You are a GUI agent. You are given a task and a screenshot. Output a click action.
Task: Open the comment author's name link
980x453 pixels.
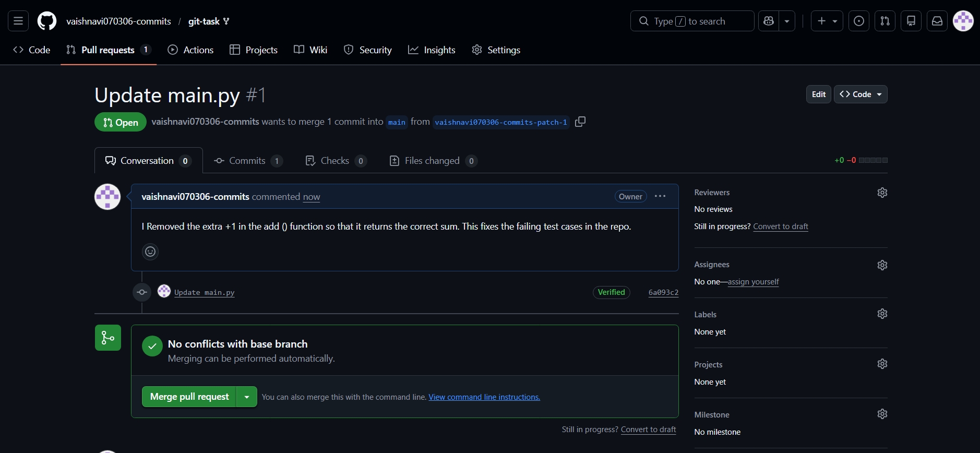[195, 197]
